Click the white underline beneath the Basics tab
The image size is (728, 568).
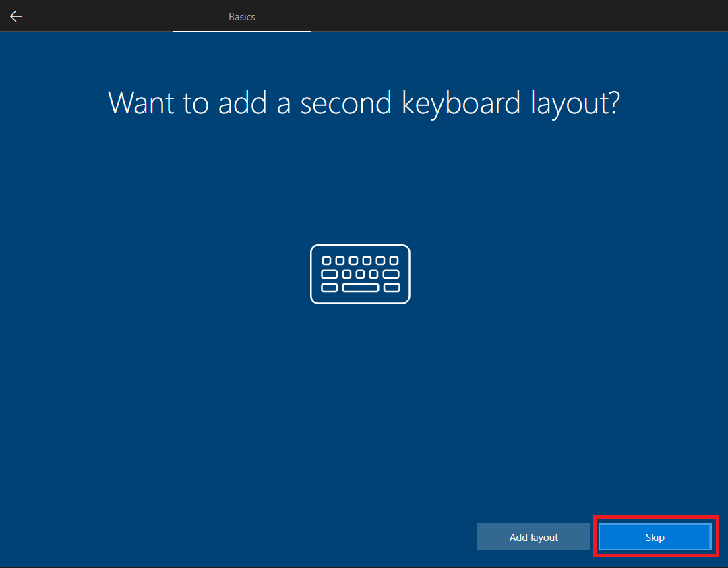click(x=241, y=31)
